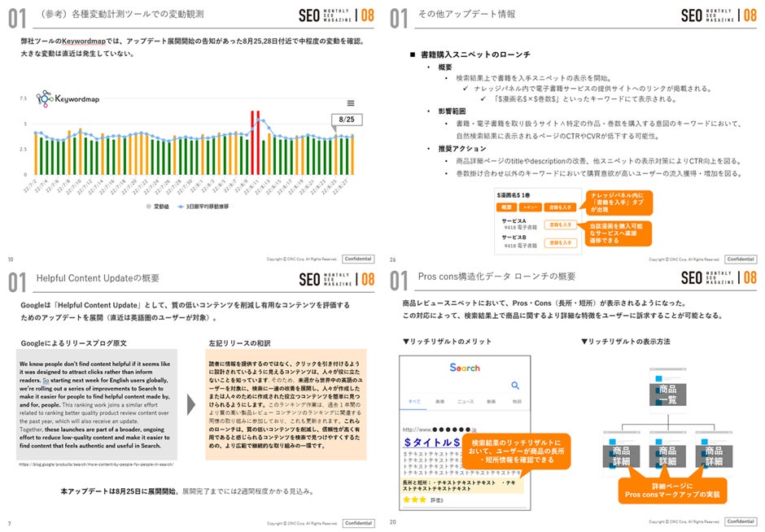Click the 本アップデートは8月25日に展開開始 text

(118, 491)
